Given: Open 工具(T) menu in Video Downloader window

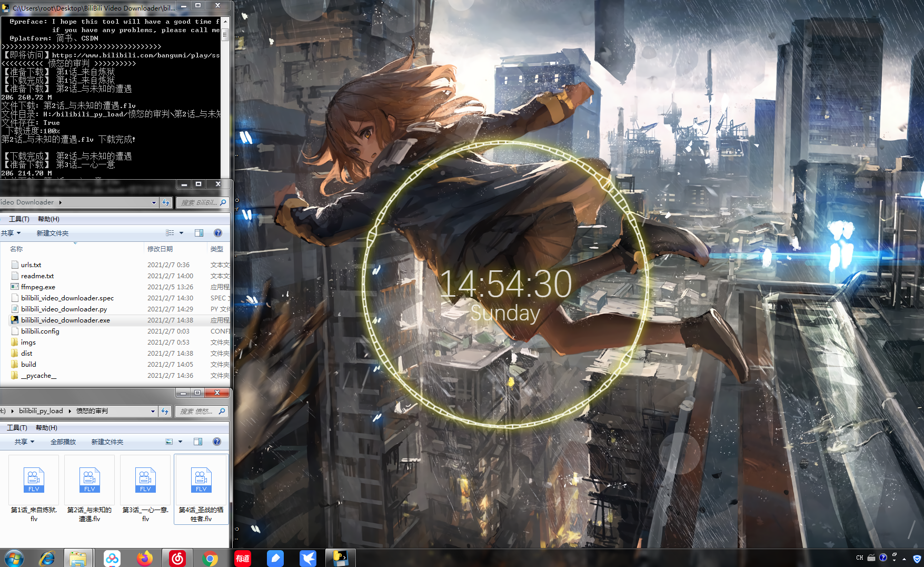Looking at the screenshot, I should click(19, 219).
